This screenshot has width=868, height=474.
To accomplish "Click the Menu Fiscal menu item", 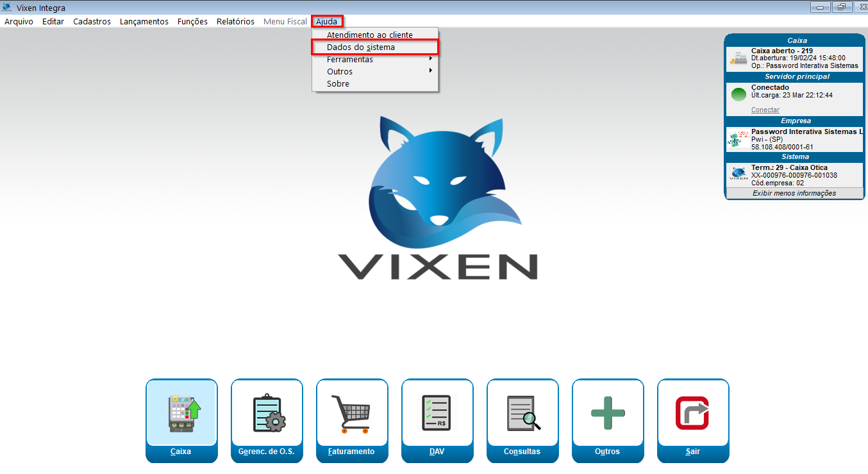I will click(285, 21).
